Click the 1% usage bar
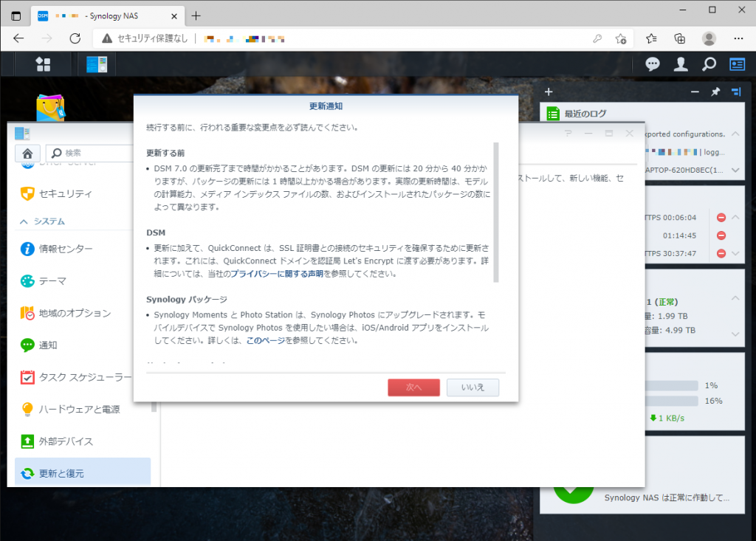The width and height of the screenshot is (756, 541). click(672, 385)
